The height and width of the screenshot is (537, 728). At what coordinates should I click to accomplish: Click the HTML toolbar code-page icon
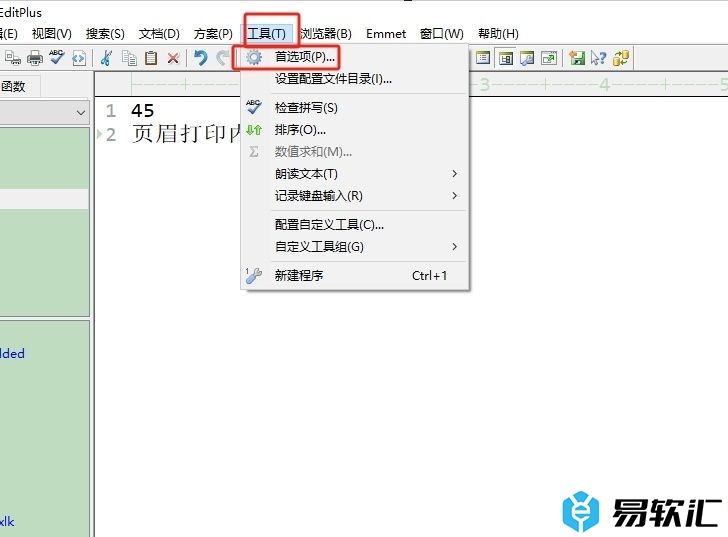point(79,58)
